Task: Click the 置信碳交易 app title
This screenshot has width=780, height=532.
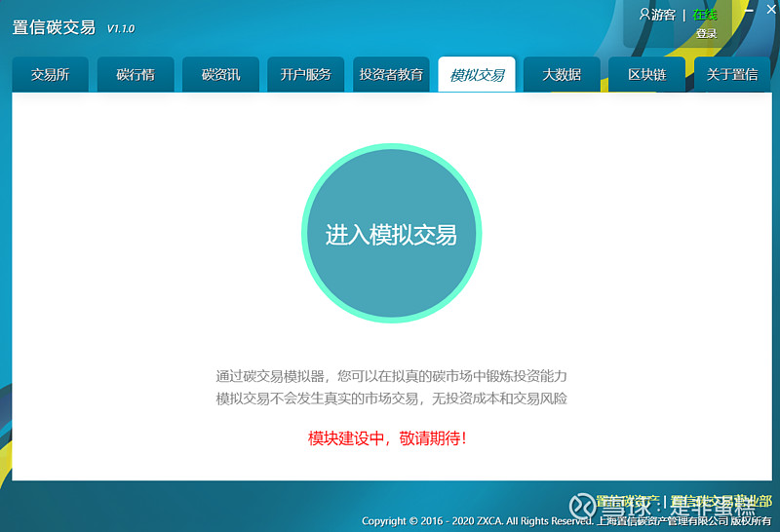Action: click(x=54, y=27)
